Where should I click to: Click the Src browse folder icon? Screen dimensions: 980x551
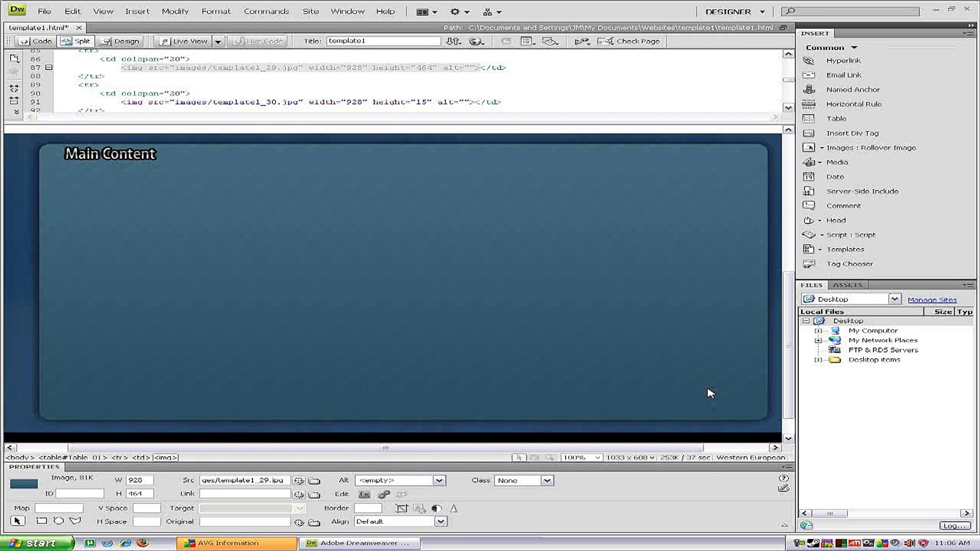click(x=314, y=481)
